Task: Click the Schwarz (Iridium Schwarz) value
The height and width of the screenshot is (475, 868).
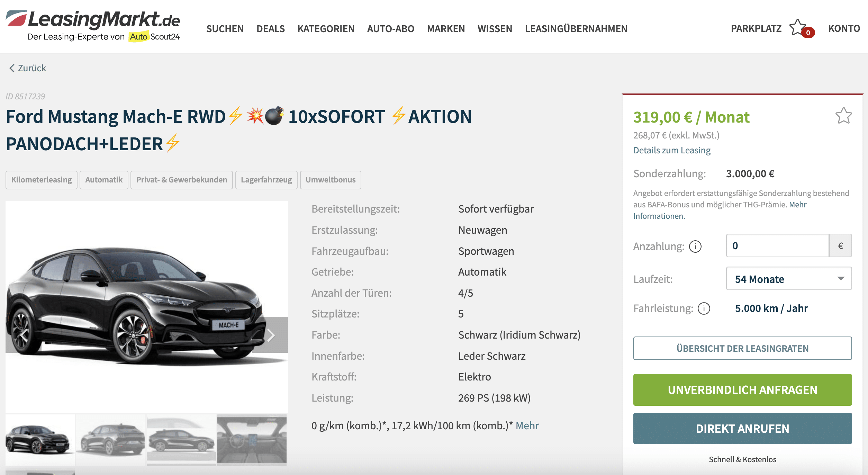Action: coord(519,335)
